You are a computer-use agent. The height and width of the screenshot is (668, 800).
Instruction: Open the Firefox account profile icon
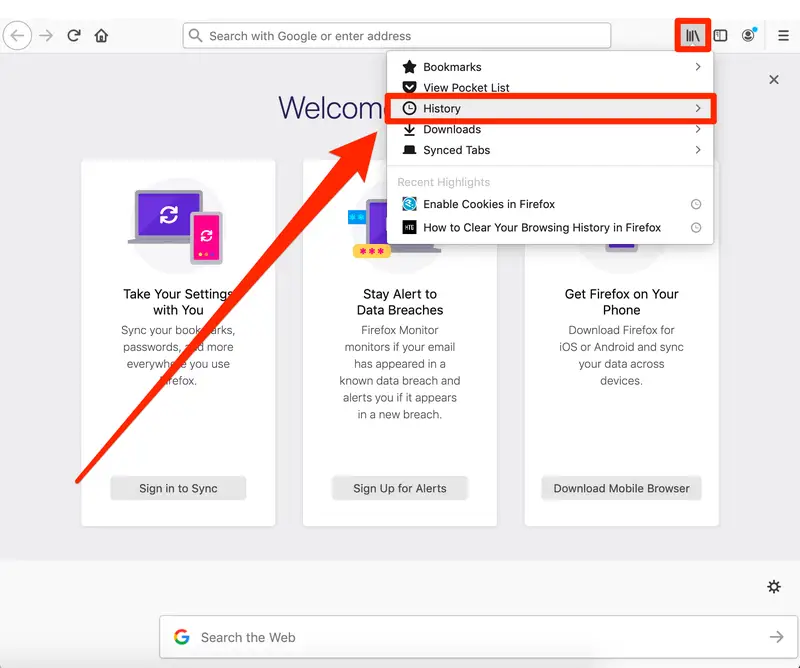pyautogui.click(x=748, y=36)
